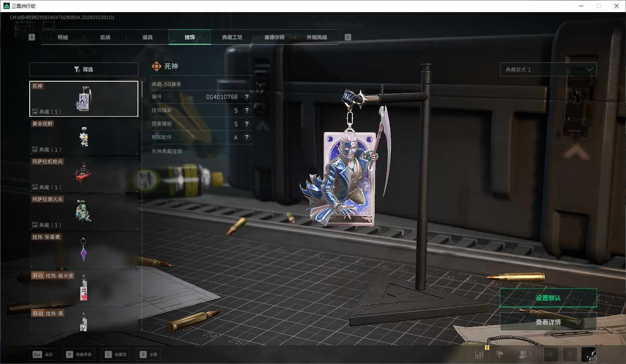Click the 设置默认 button

coord(548,298)
